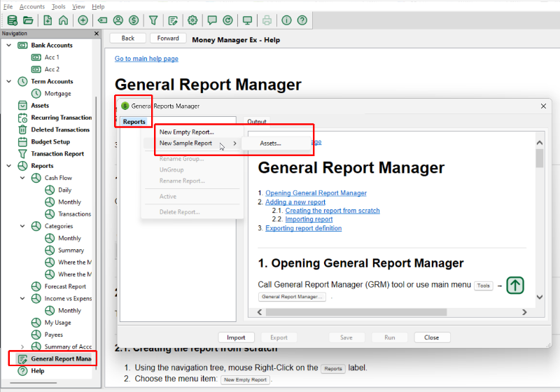Viewport: 560px width, 392px height.
Task: Collapse the Reports tree node
Action: [9, 166]
